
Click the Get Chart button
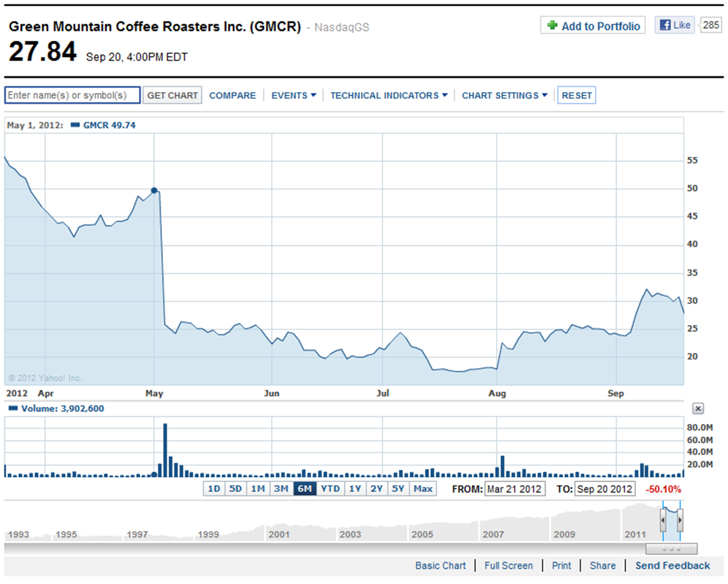click(x=173, y=96)
